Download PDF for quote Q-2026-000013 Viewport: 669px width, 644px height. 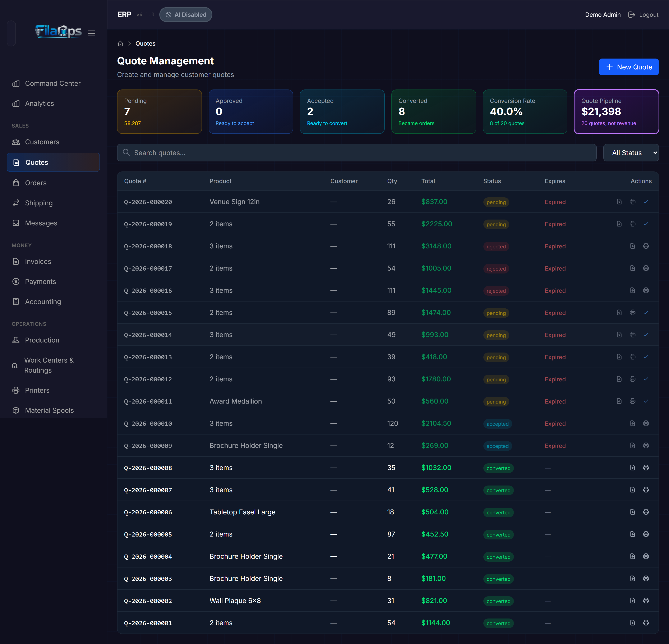tap(619, 357)
